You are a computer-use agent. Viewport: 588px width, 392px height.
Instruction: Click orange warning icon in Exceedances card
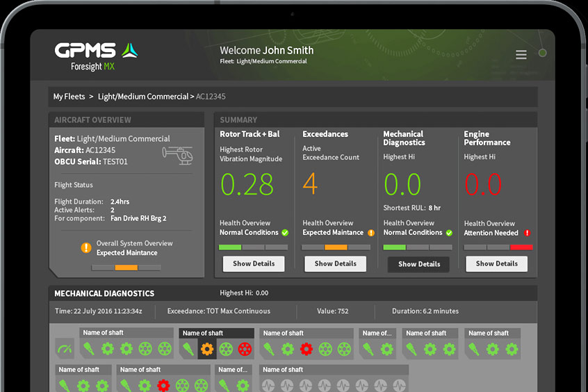(371, 233)
